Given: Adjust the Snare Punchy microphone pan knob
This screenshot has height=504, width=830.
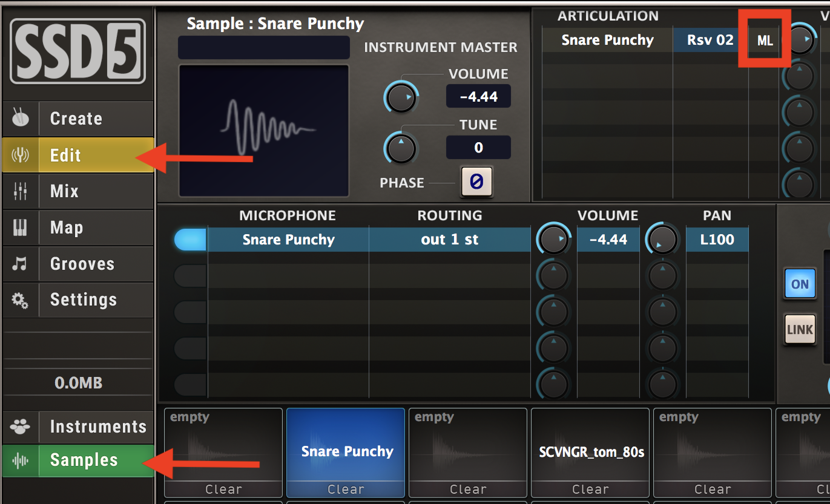Looking at the screenshot, I should point(662,240).
